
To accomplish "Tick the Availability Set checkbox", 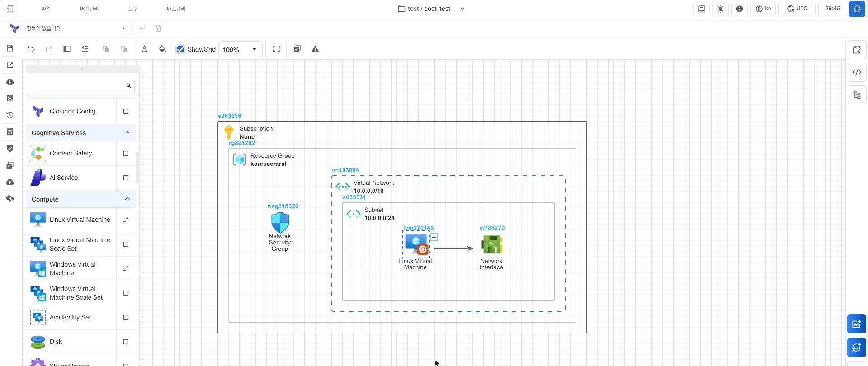I will pos(126,318).
